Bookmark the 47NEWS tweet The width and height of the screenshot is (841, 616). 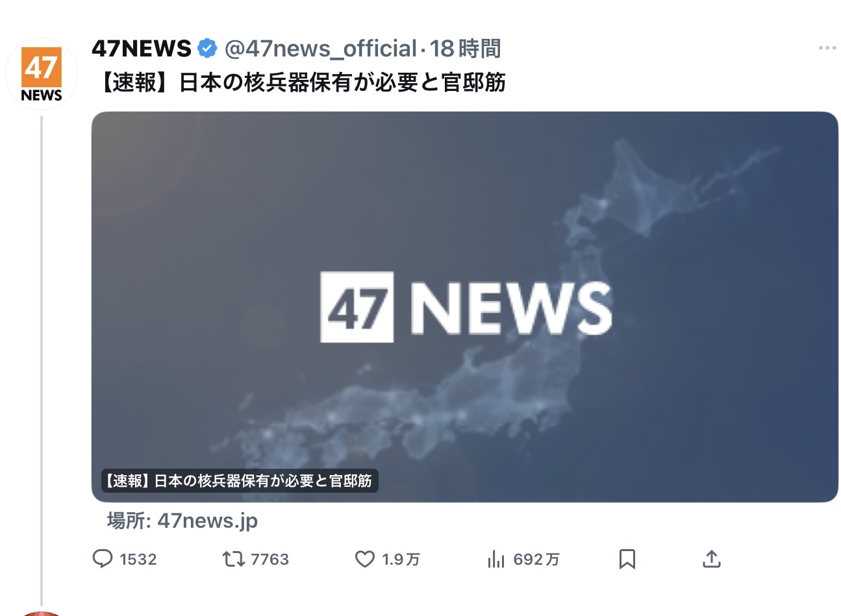(627, 559)
